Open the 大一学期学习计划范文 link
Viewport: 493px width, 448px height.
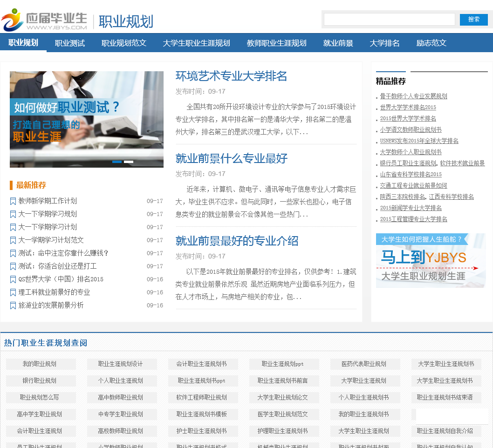[x=51, y=240]
